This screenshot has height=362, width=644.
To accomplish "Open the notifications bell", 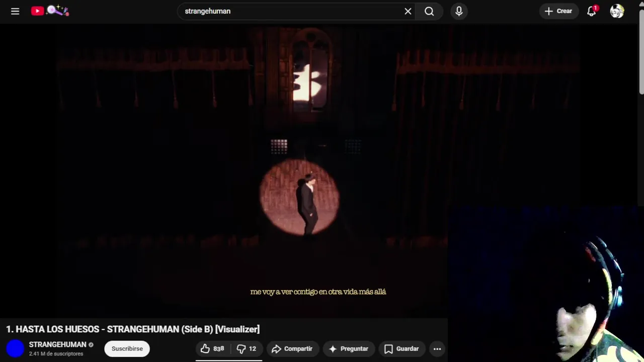I will 592,11.
